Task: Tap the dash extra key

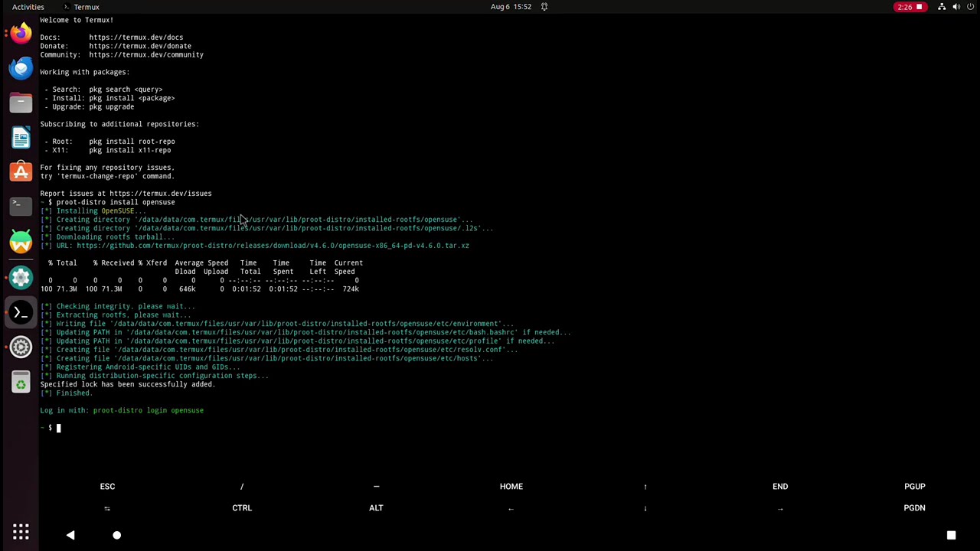Action: (x=376, y=487)
